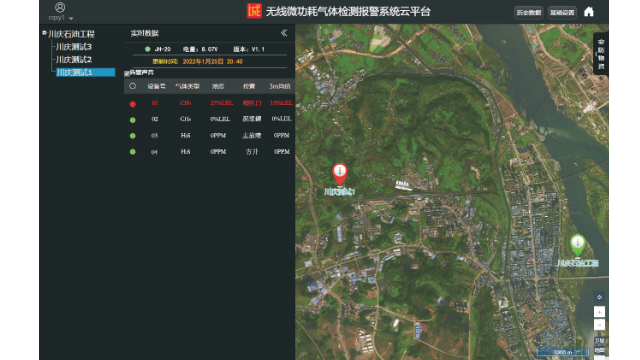Collapse the 实时数据 panel with double chevron
The height and width of the screenshot is (360, 640).
[284, 33]
